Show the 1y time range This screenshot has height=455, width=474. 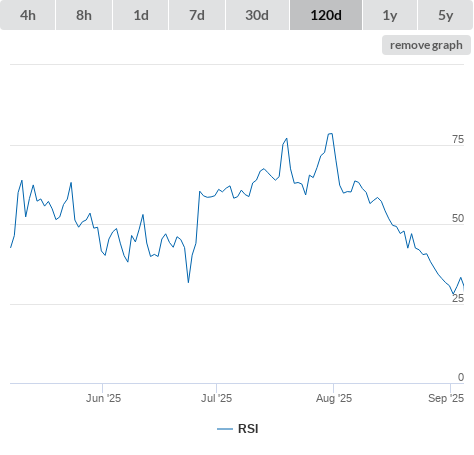tap(390, 15)
